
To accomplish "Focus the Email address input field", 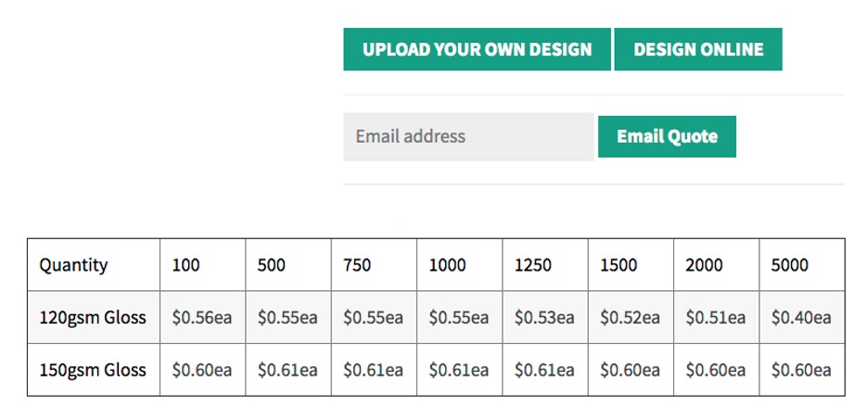I will [x=468, y=136].
